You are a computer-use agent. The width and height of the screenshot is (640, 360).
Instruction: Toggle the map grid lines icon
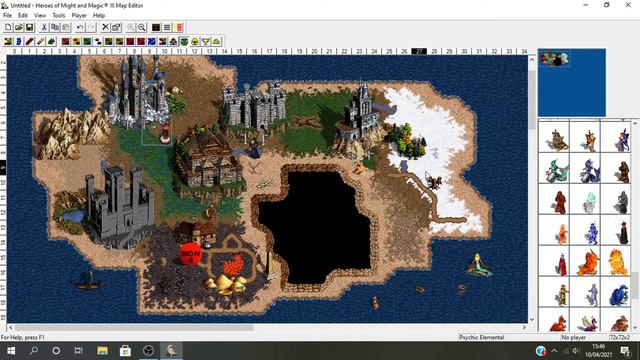(x=167, y=27)
